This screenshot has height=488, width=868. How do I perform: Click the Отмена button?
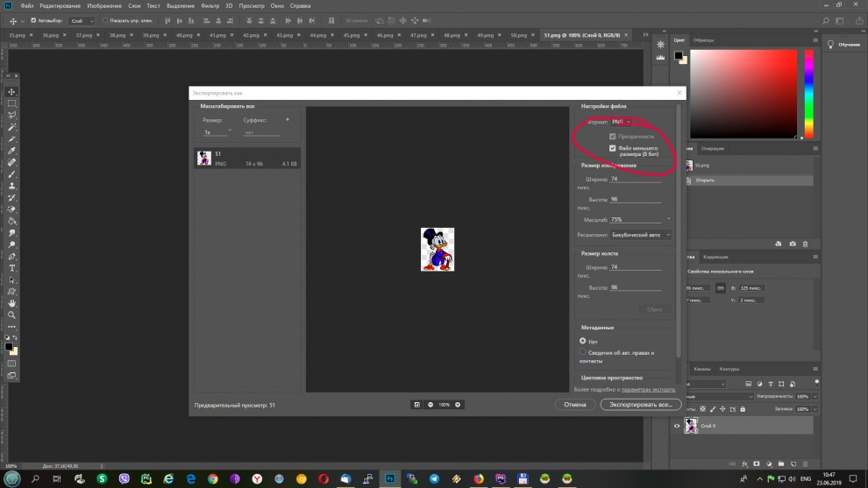(x=574, y=405)
